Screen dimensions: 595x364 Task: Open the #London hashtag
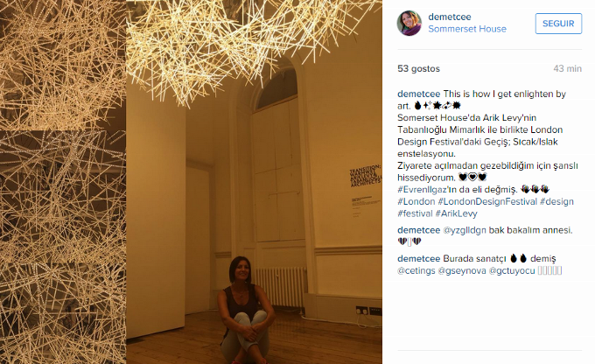416,201
